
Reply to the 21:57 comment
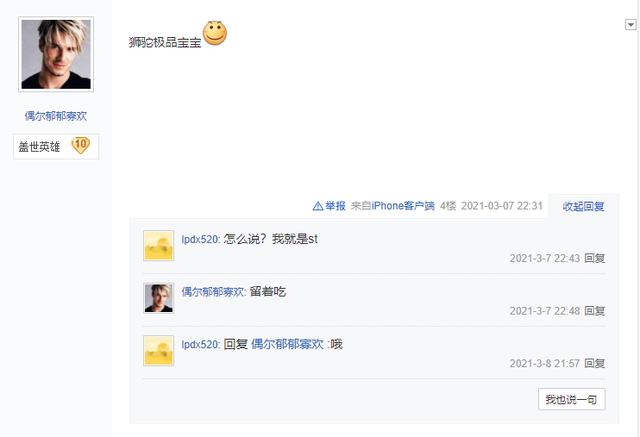click(x=594, y=363)
